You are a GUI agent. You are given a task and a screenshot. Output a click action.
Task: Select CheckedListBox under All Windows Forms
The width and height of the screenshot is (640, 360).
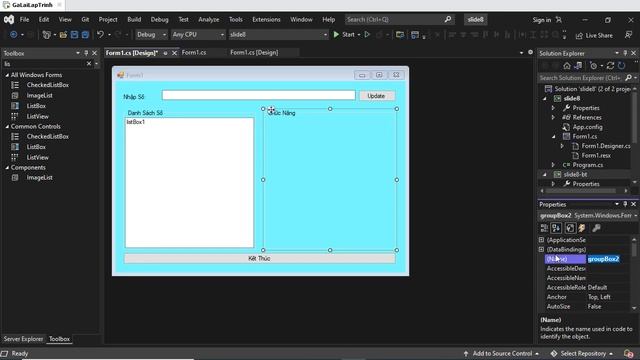click(48, 85)
